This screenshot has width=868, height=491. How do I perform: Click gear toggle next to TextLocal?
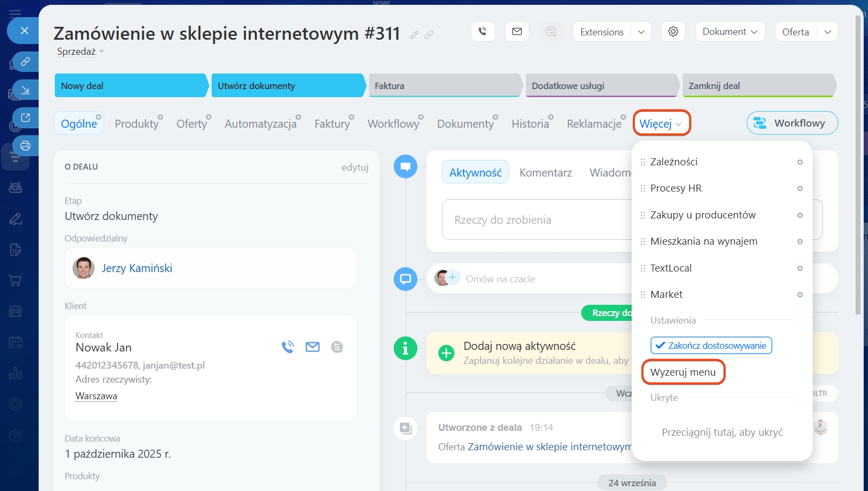click(800, 268)
